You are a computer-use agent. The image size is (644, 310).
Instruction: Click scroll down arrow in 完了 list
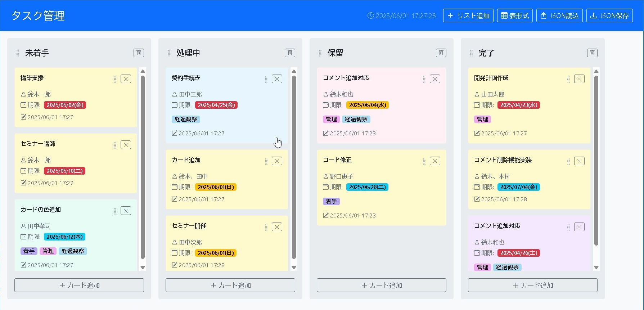596,268
